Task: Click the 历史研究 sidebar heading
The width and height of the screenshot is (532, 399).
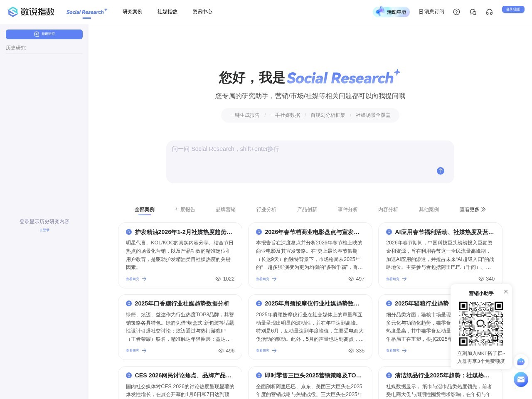Action: click(16, 48)
